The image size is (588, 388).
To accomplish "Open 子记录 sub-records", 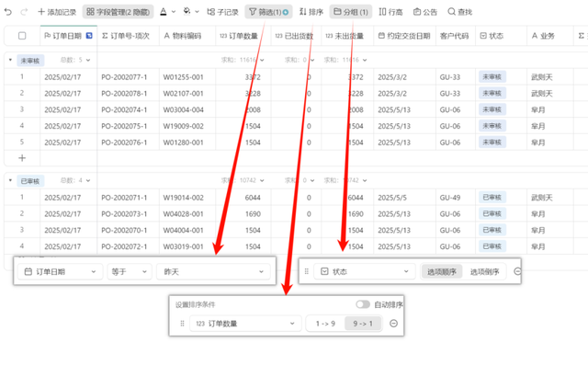I will point(222,12).
